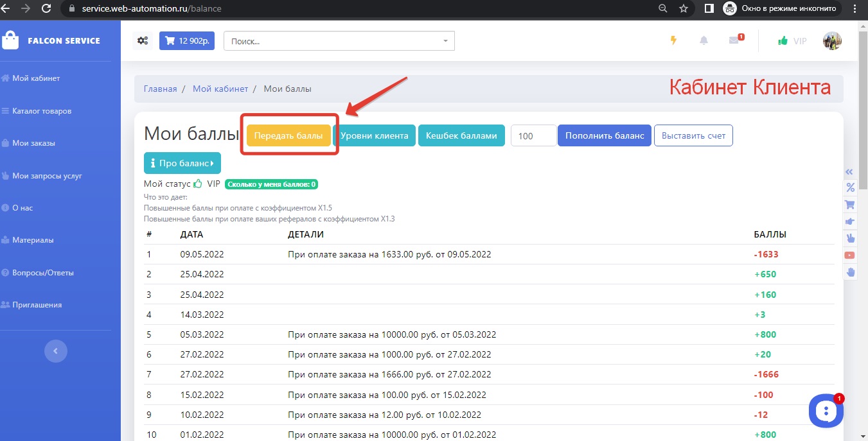The height and width of the screenshot is (441, 868).
Task: Open the Поиск search dropdown
Action: [x=339, y=41]
